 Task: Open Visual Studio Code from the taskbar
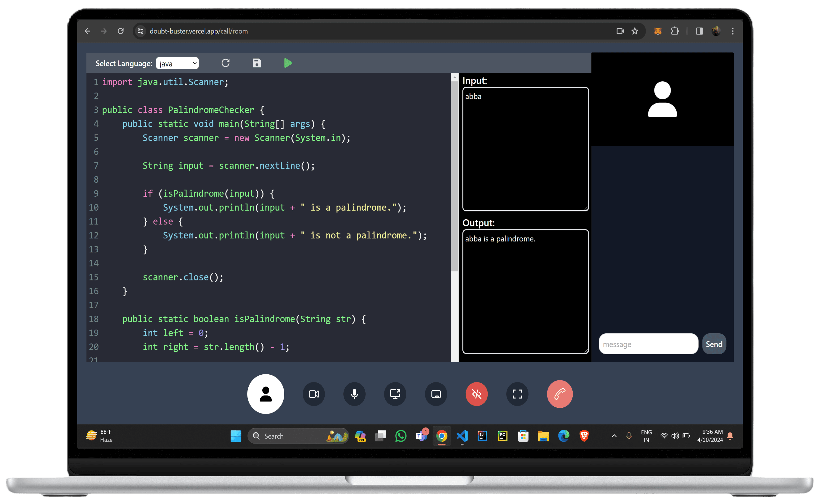[x=462, y=436]
